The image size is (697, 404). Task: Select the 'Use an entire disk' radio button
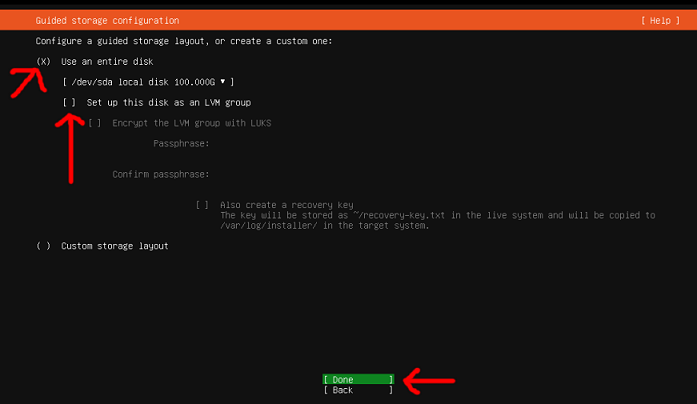tap(43, 61)
